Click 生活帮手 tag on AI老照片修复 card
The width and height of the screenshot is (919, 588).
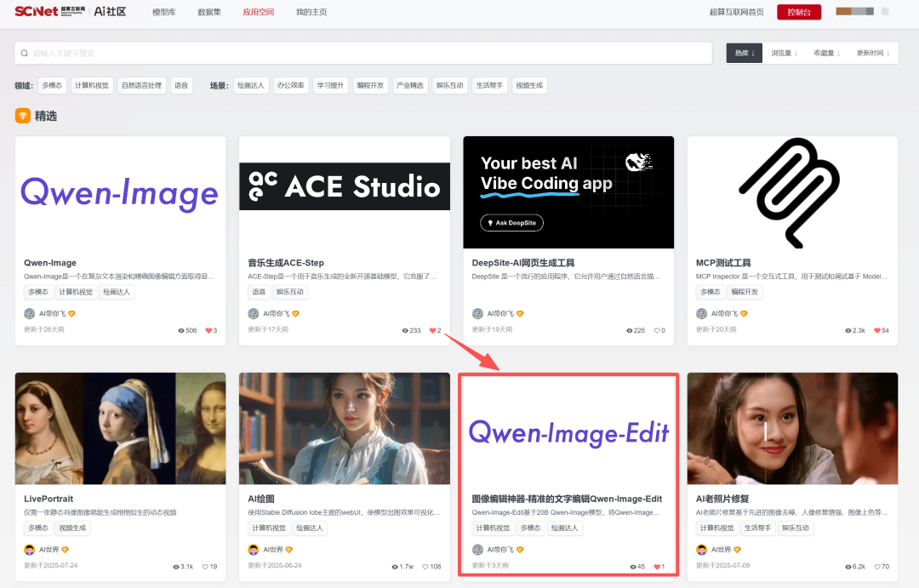click(x=758, y=528)
